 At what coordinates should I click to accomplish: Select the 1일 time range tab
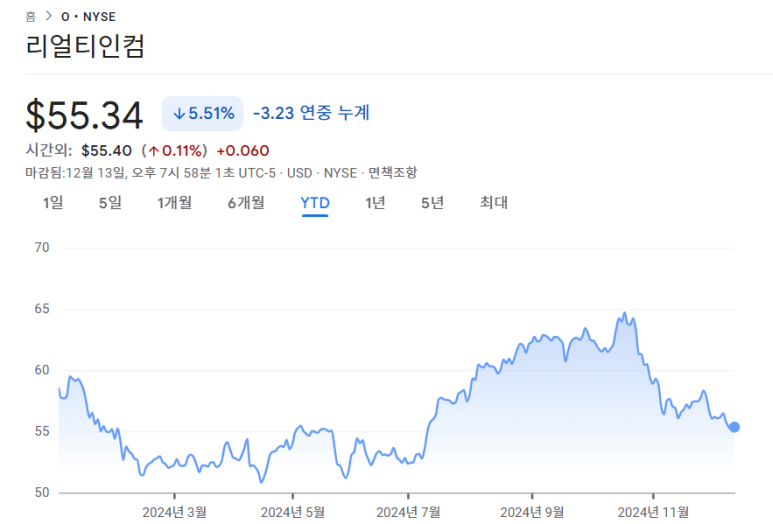53,203
